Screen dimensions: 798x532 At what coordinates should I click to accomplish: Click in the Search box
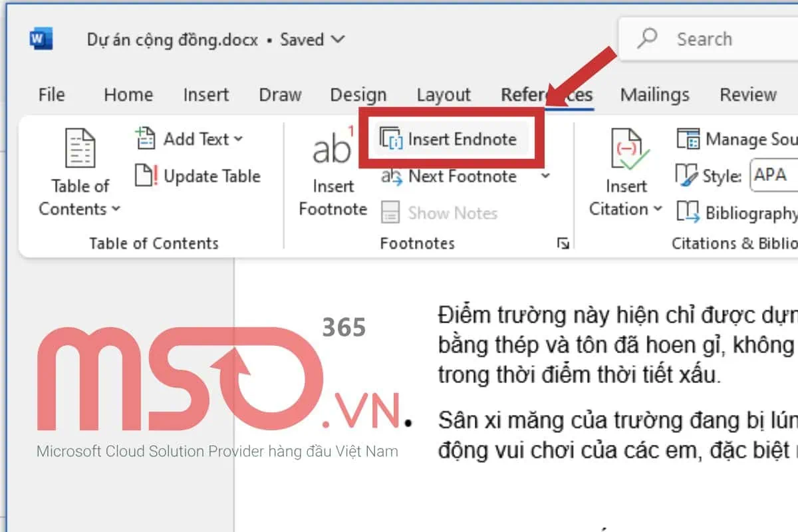718,39
